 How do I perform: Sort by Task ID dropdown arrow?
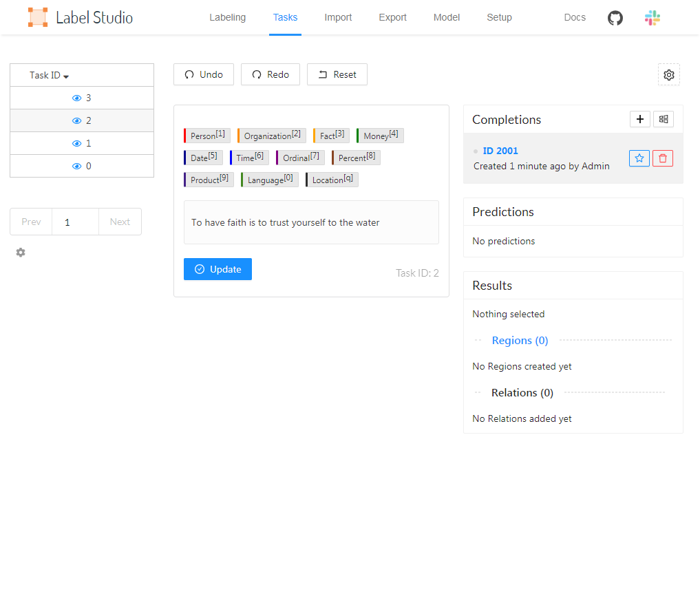click(66, 76)
